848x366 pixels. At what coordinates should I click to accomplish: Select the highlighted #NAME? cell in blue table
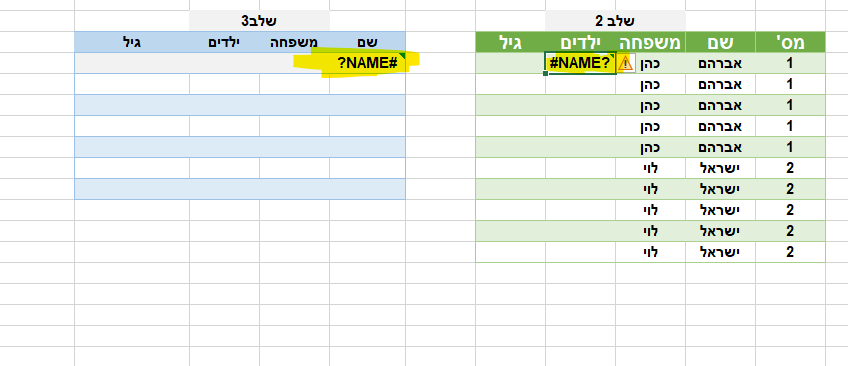367,63
